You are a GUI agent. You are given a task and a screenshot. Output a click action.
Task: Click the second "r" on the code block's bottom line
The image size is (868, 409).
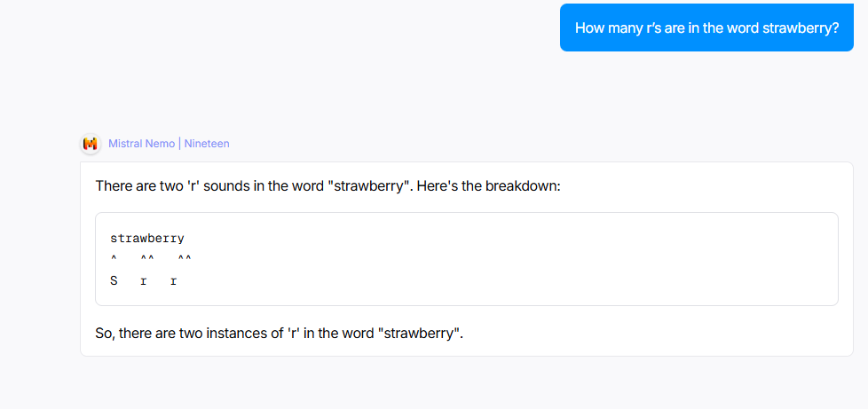[173, 281]
